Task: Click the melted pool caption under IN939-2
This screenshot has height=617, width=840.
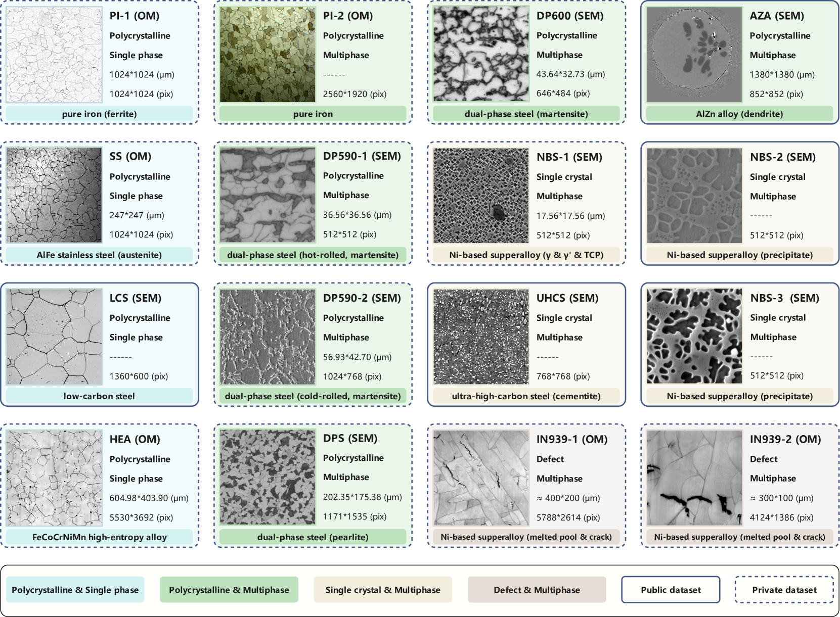Action: pos(739,537)
